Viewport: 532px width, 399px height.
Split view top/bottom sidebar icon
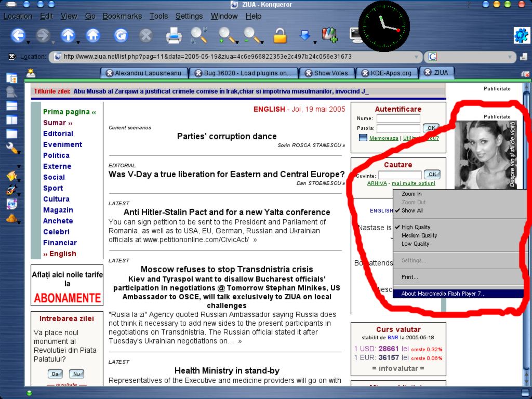[11, 106]
